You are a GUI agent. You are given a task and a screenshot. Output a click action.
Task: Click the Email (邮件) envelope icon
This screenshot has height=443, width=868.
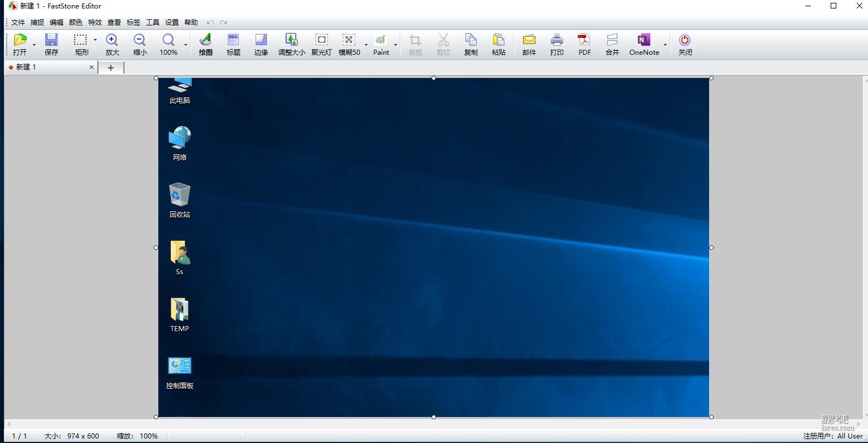coord(529,40)
